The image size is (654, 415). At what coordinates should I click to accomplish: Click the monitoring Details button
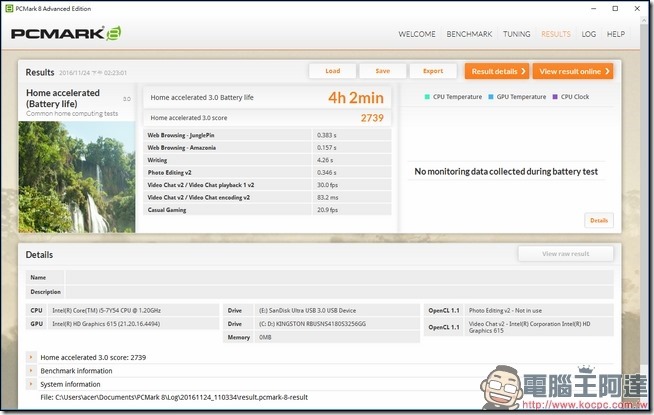pyautogui.click(x=599, y=220)
